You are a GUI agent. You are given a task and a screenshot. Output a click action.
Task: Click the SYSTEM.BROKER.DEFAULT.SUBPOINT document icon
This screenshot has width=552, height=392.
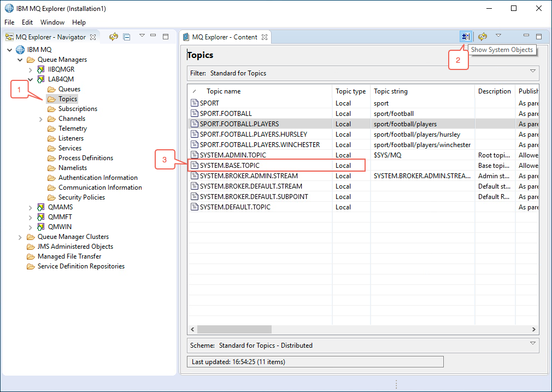pos(195,196)
